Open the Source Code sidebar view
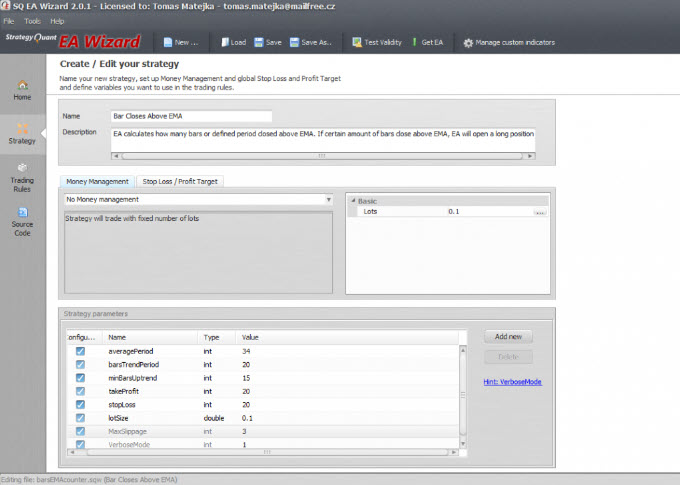Image resolution: width=680 pixels, height=485 pixels. [x=22, y=222]
